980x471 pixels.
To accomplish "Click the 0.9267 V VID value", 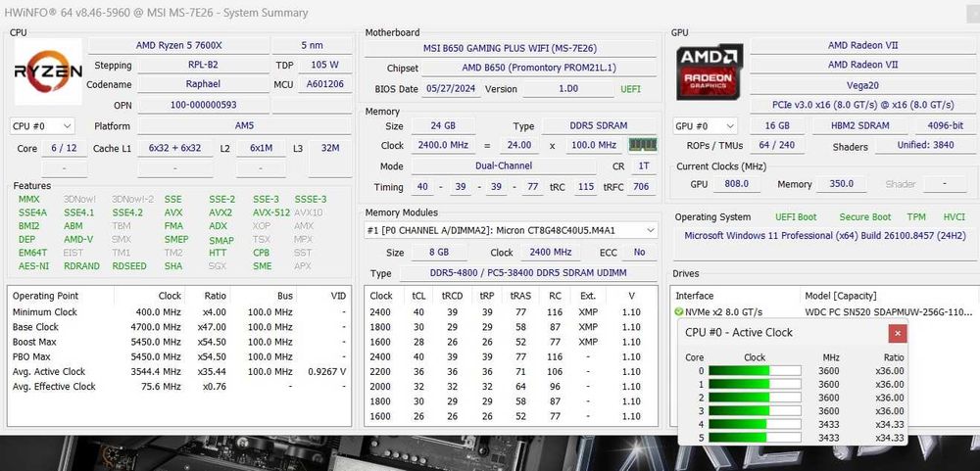I will (x=327, y=372).
